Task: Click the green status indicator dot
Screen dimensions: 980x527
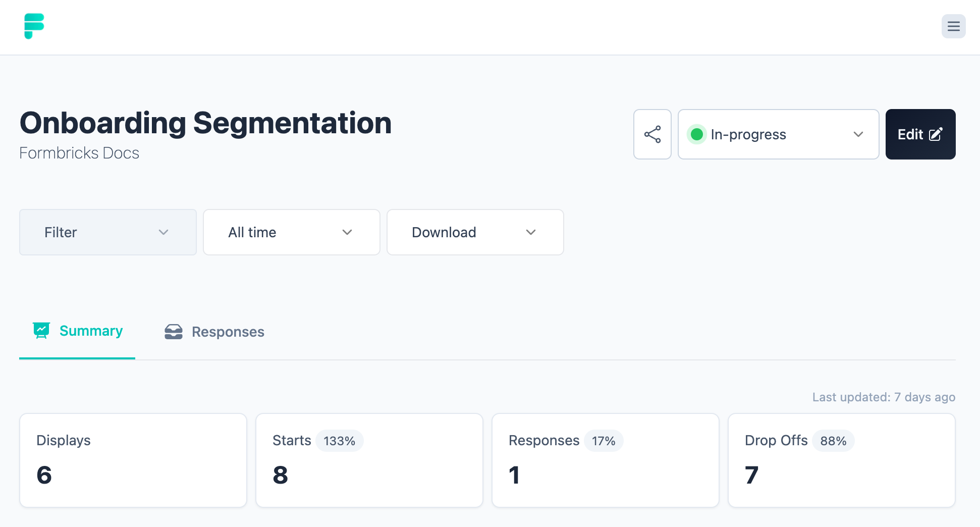Action: pyautogui.click(x=697, y=134)
